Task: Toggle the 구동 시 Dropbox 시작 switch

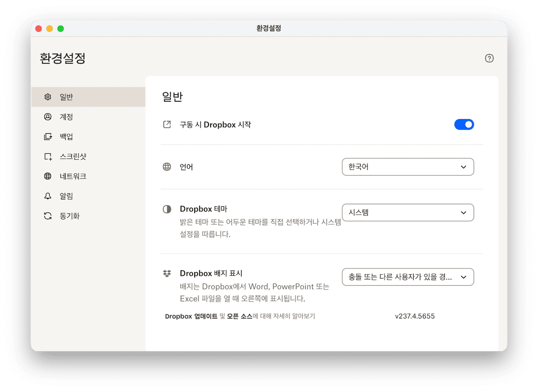Action: pos(464,125)
